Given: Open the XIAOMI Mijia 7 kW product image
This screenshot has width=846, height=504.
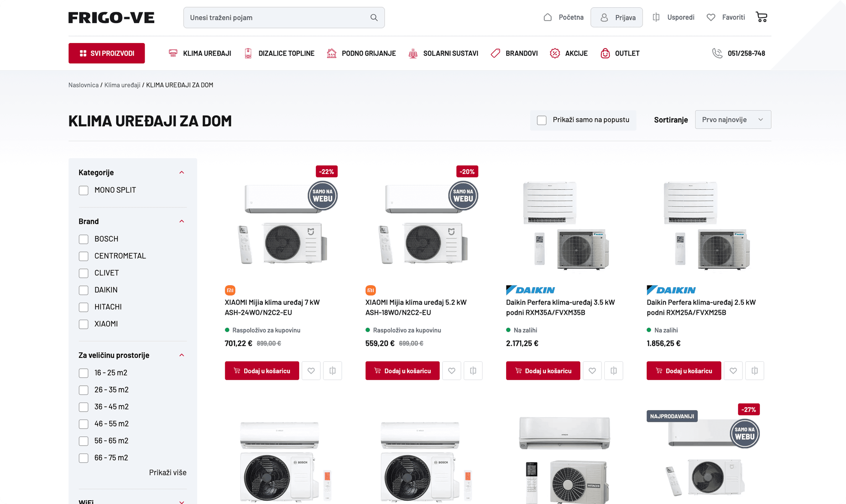Looking at the screenshot, I should tap(283, 224).
